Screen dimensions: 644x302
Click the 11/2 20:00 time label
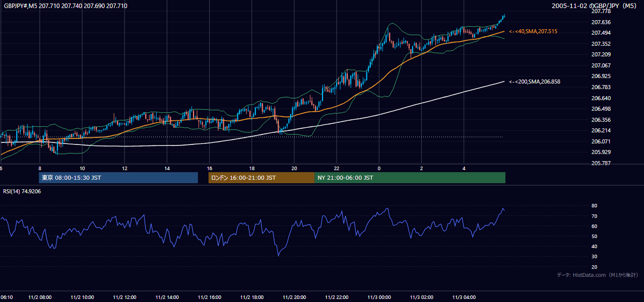pos(294,297)
